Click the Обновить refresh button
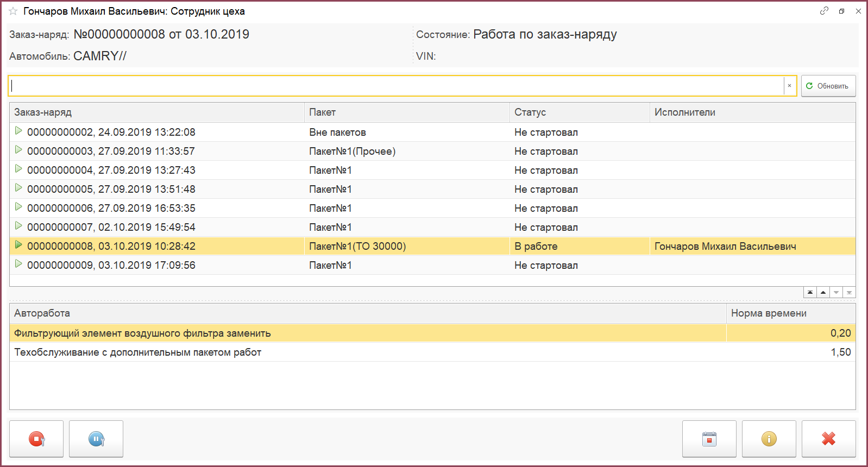Image resolution: width=868 pixels, height=467 pixels. click(828, 86)
